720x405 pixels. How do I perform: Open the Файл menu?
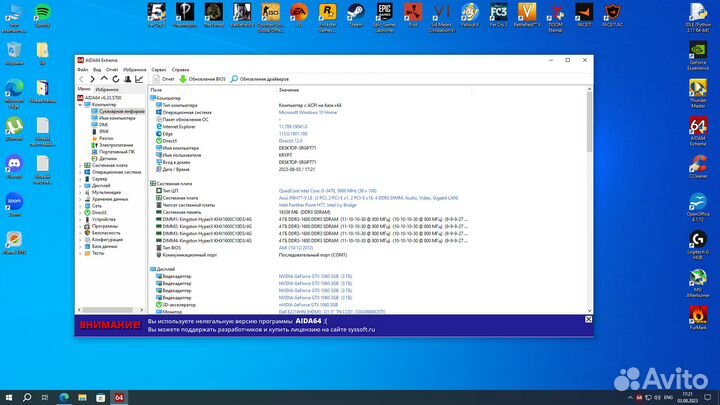(x=83, y=68)
